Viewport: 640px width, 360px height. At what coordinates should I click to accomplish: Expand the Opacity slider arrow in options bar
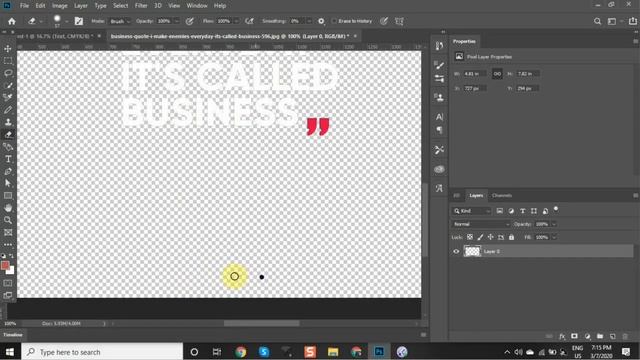pos(177,21)
